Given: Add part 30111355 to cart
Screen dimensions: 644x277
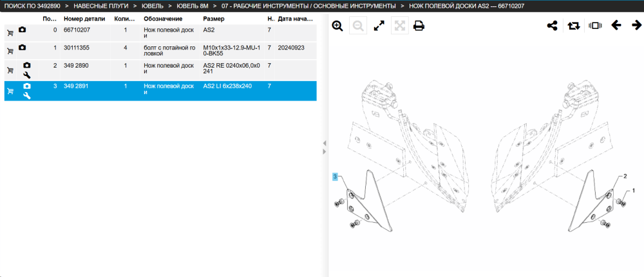Looking at the screenshot, I should pyautogui.click(x=10, y=51).
